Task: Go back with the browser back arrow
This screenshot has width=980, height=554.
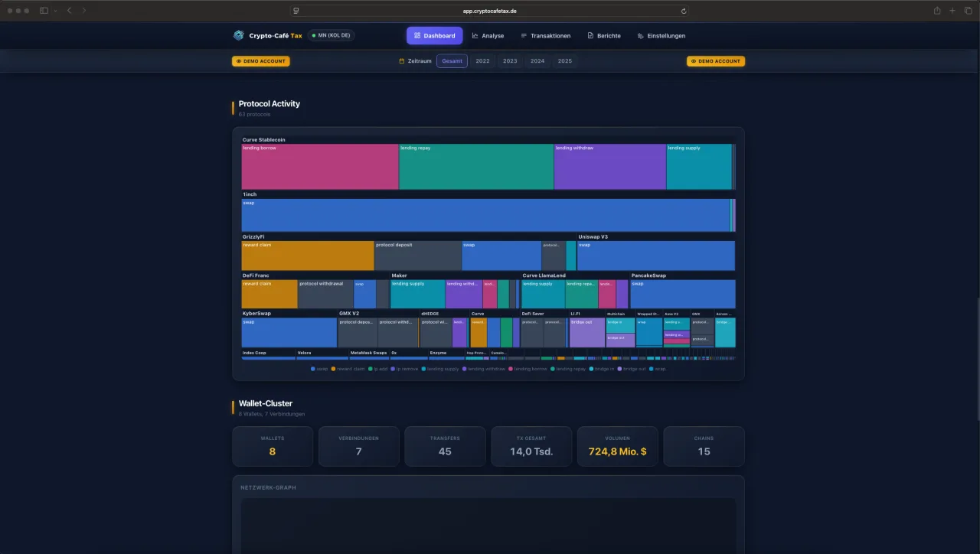Action: pyautogui.click(x=69, y=11)
